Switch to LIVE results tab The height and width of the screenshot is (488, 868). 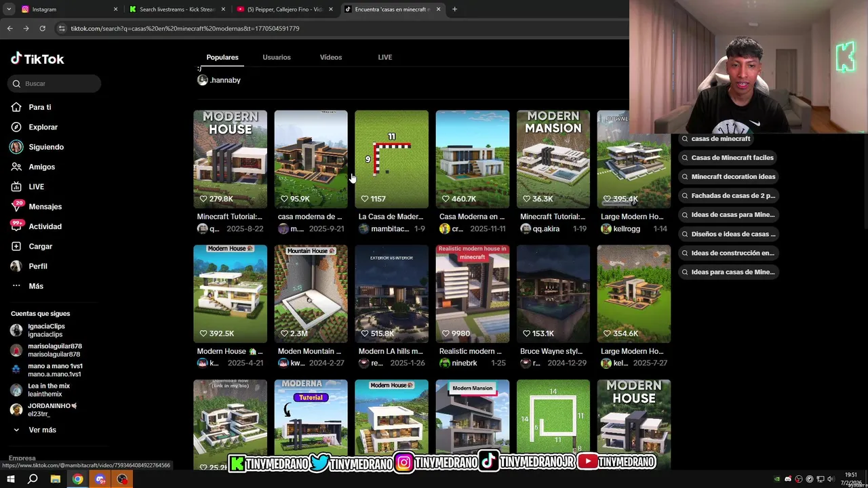click(385, 58)
